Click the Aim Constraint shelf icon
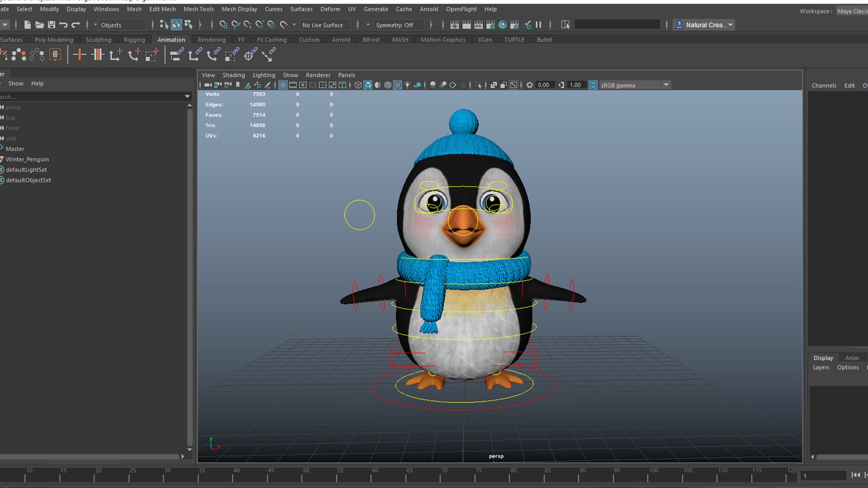Screen dimensions: 868x488 click(x=250, y=55)
